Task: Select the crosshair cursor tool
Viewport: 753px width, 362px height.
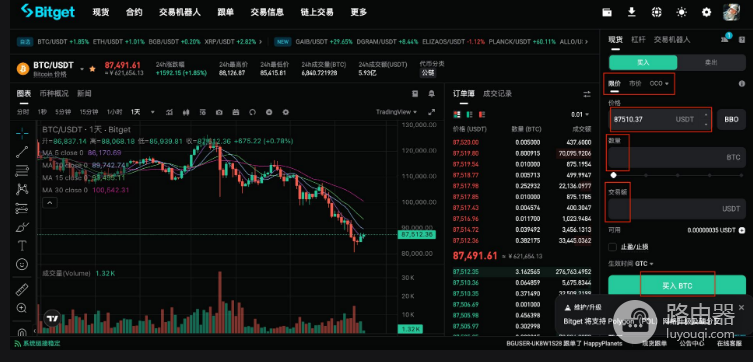Action: pyautogui.click(x=22, y=133)
